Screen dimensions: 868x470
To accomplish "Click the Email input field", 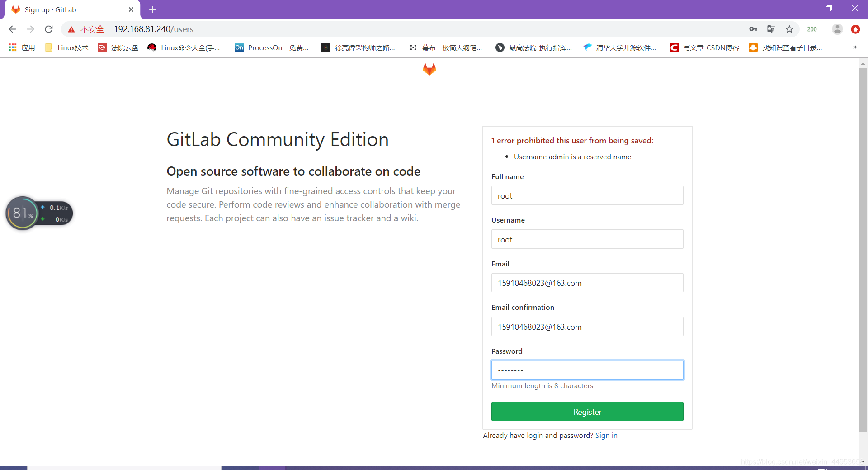I will click(587, 283).
